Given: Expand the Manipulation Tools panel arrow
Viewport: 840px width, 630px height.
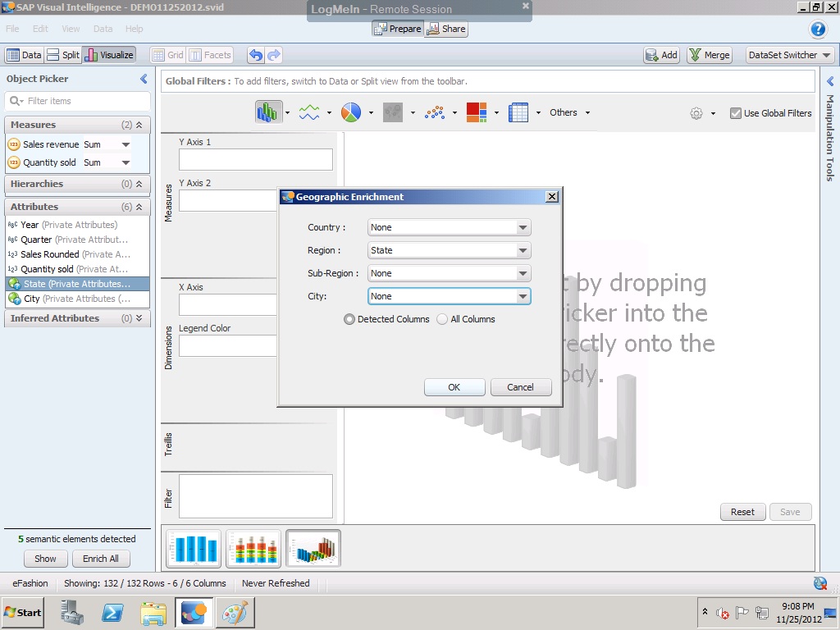Looking at the screenshot, I should tap(830, 81).
